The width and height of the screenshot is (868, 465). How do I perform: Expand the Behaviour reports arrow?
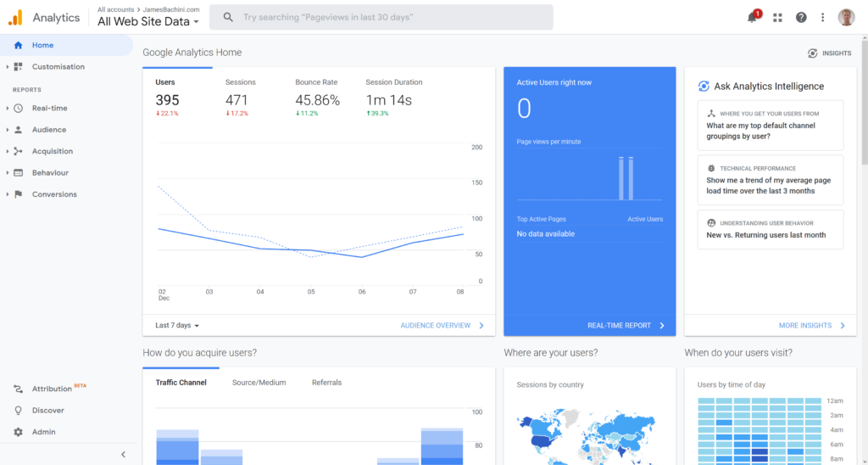tap(8, 173)
